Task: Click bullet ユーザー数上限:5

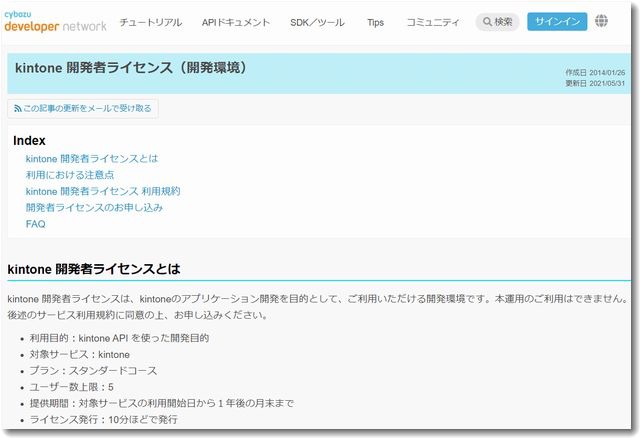Action: (71, 387)
